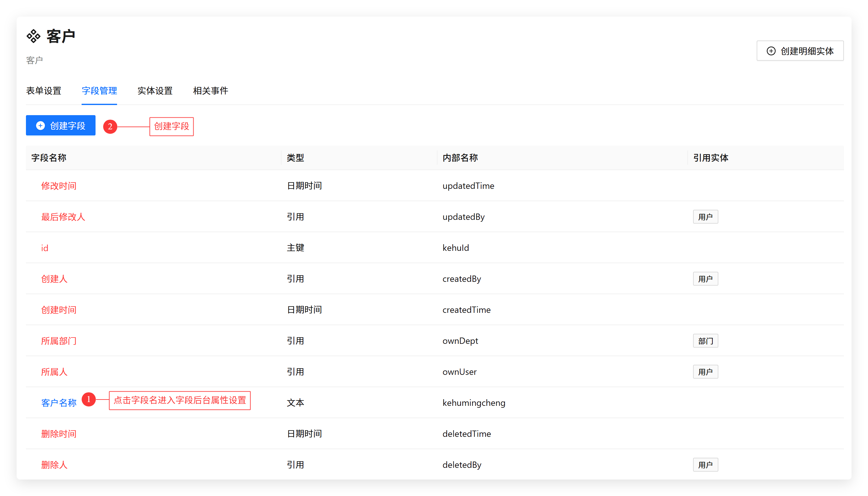Viewport: 868px width, 496px height.
Task: Click the 删除时间 field name
Action: (x=59, y=434)
